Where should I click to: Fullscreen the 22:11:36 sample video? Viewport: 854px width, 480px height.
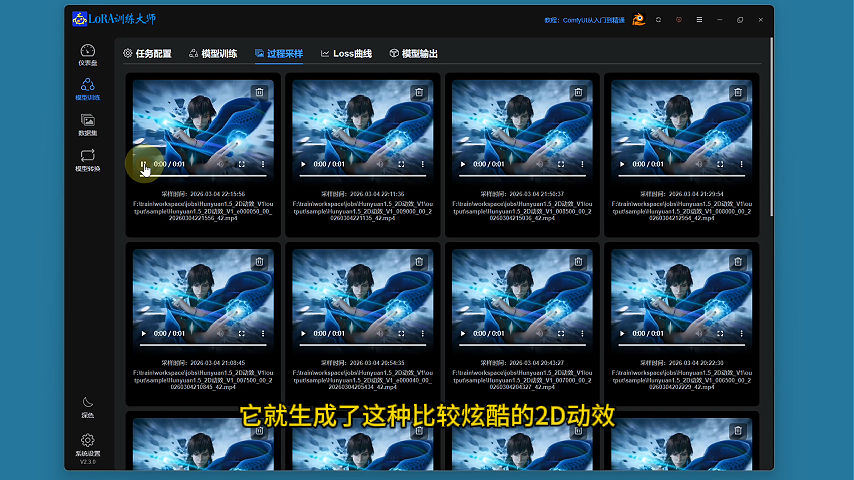[x=401, y=164]
